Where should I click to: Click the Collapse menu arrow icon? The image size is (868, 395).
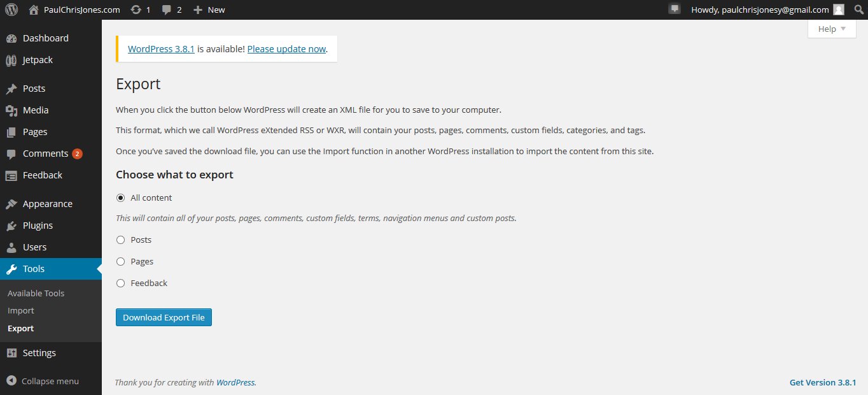tap(11, 381)
